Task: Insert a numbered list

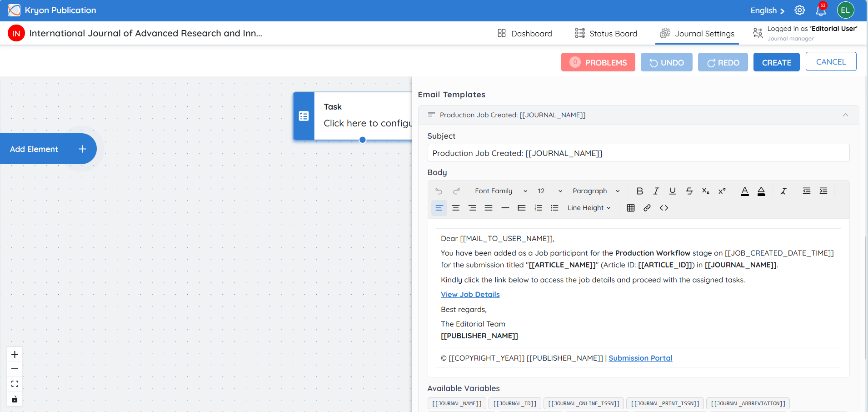Action: 538,208
